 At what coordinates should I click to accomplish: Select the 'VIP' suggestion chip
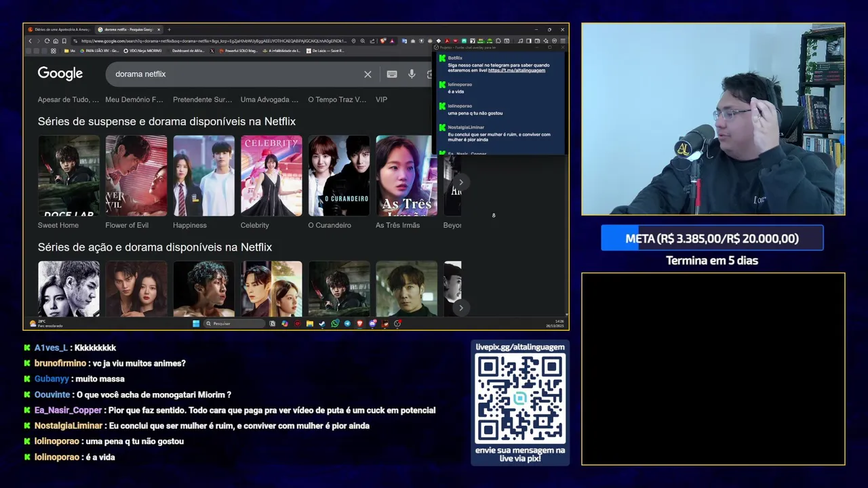tap(382, 100)
